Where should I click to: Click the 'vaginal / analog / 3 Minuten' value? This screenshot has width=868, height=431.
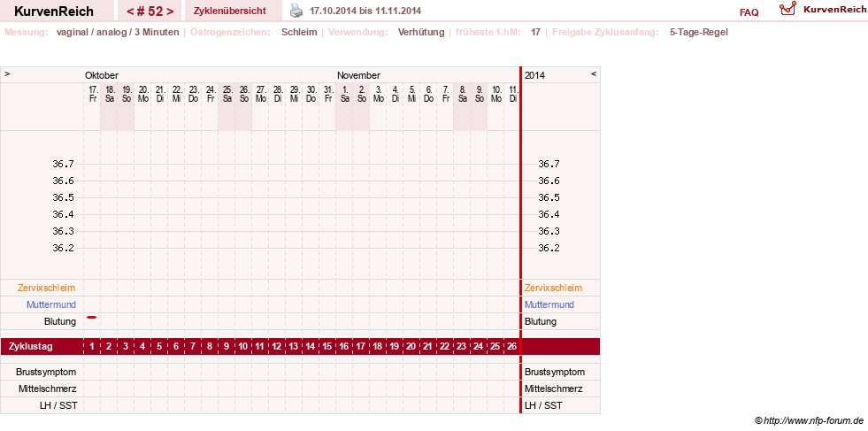(x=118, y=32)
